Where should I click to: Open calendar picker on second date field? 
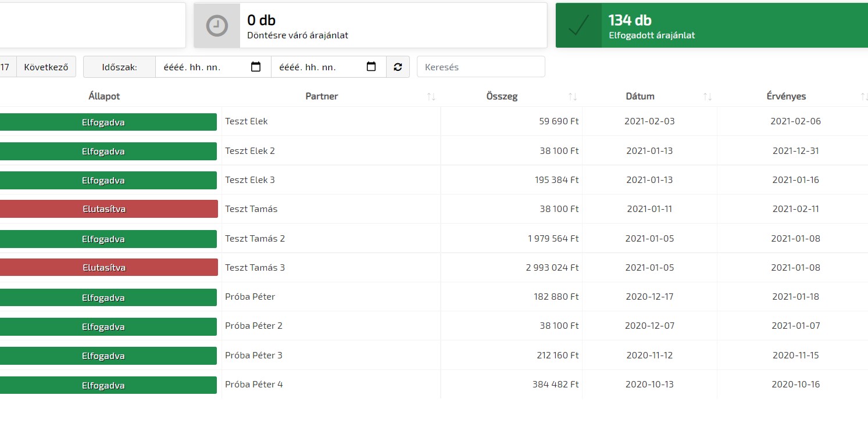(x=371, y=67)
